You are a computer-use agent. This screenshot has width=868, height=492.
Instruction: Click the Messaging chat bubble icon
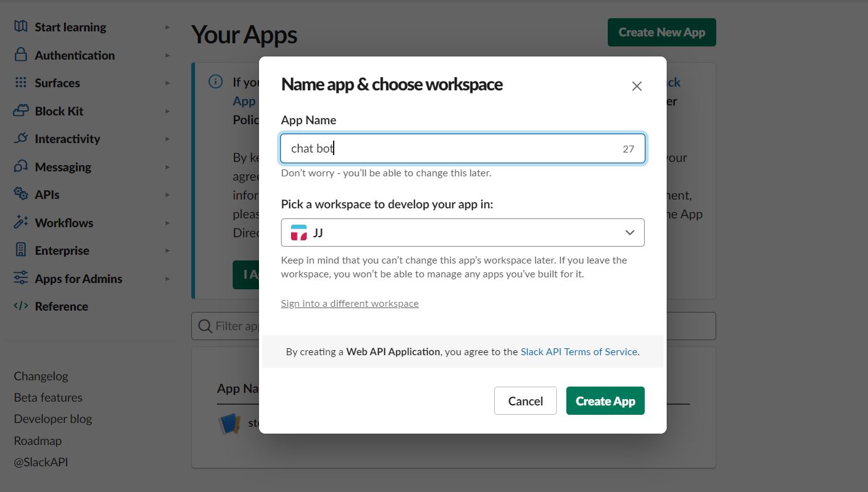(21, 166)
